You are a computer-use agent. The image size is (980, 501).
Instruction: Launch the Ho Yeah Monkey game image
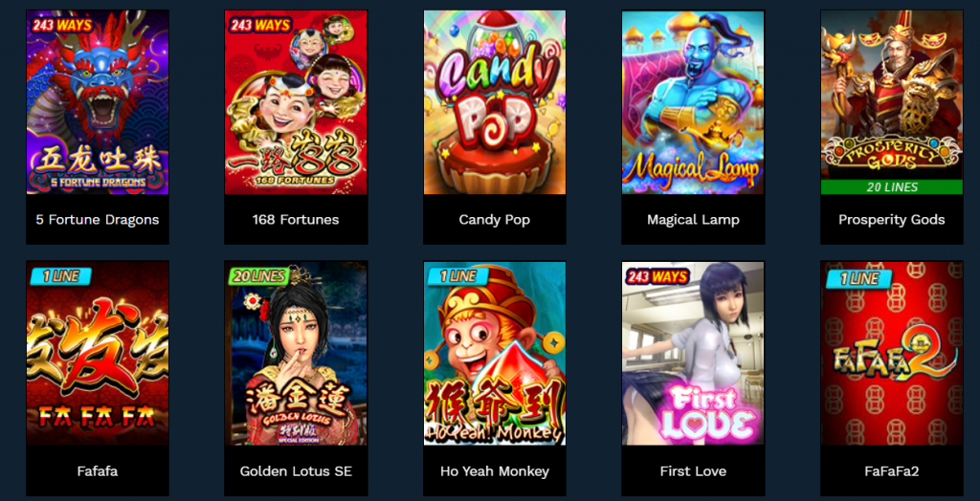pos(495,353)
